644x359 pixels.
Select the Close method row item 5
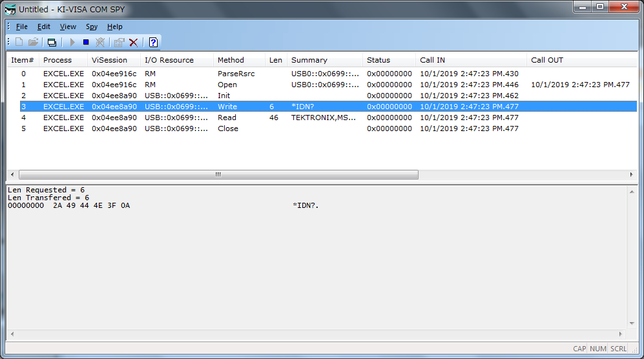click(258, 128)
